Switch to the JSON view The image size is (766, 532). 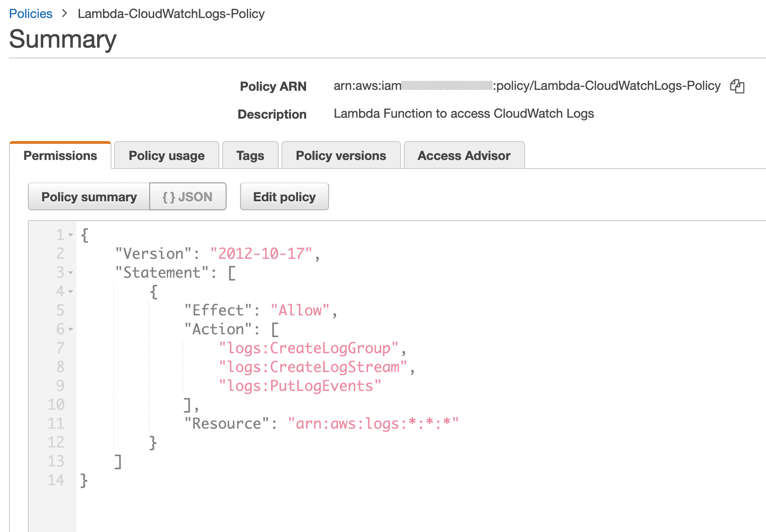pyautogui.click(x=187, y=197)
